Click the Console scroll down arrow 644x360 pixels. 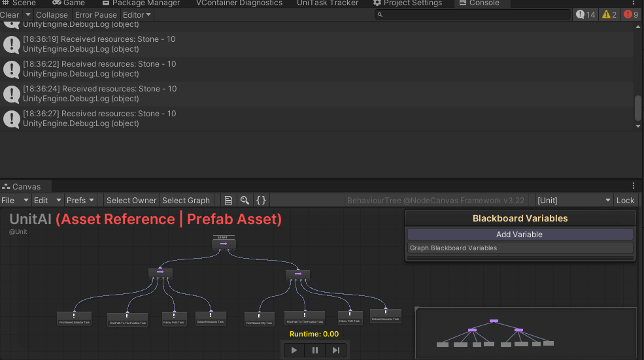coord(638,126)
